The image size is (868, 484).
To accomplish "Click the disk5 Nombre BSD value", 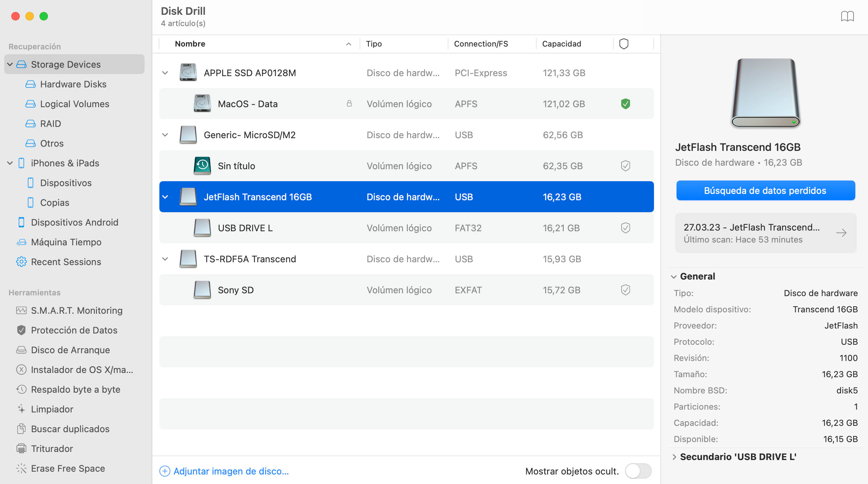I will pyautogui.click(x=847, y=390).
